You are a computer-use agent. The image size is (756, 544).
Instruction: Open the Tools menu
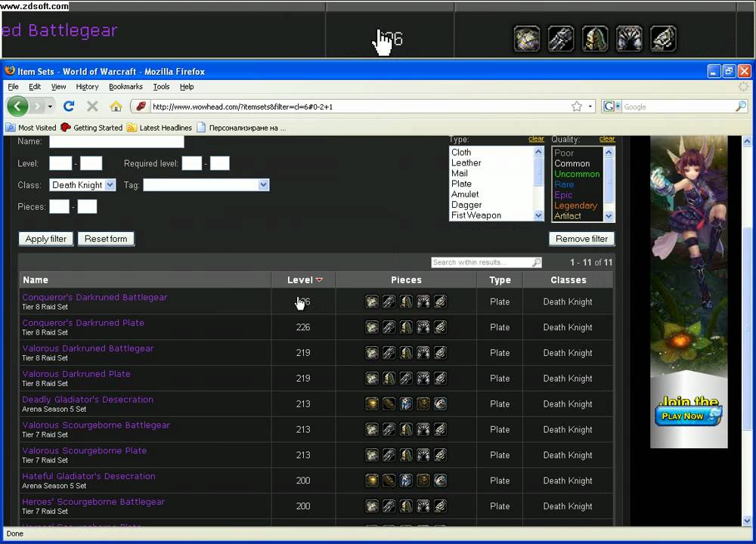162,87
